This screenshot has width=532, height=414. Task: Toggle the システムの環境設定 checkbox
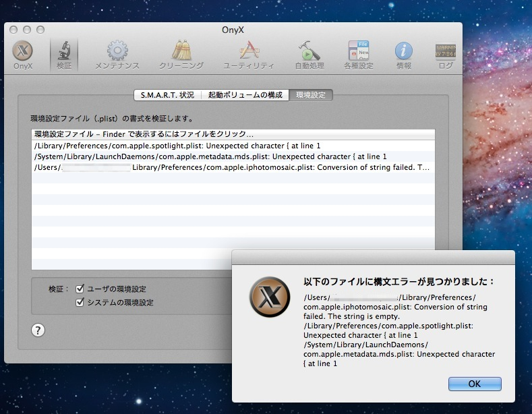80,302
